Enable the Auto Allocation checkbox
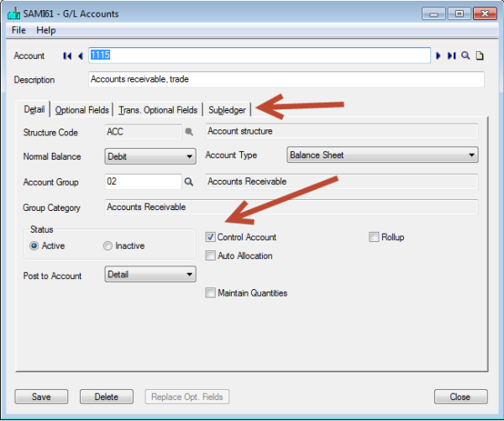This screenshot has width=504, height=421. (x=211, y=256)
